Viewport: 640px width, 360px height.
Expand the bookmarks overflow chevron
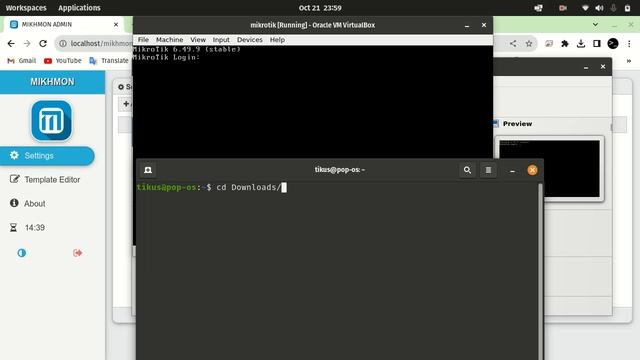click(x=629, y=61)
